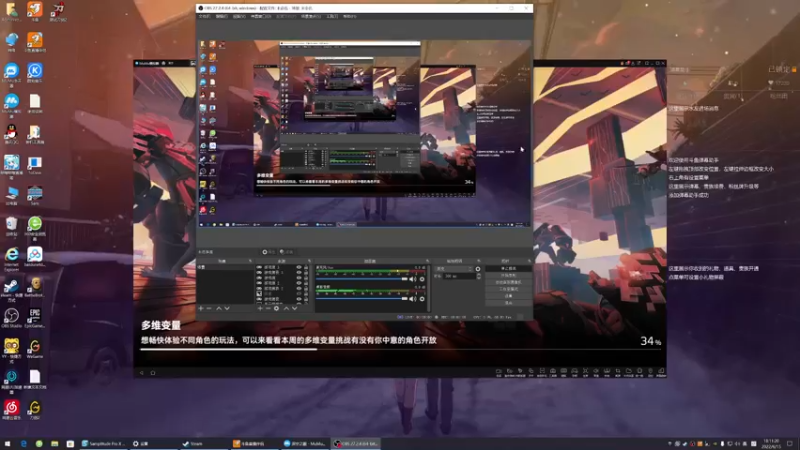Pop out the Scene Transitions dock panel
This screenshot has width=800, height=450.
tap(479, 261)
